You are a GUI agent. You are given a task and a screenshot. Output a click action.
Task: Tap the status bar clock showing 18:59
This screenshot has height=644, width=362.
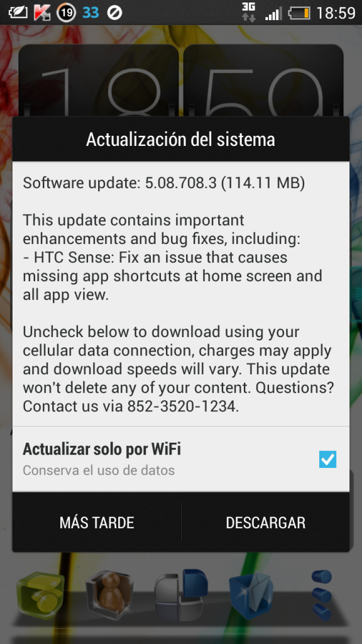(336, 13)
